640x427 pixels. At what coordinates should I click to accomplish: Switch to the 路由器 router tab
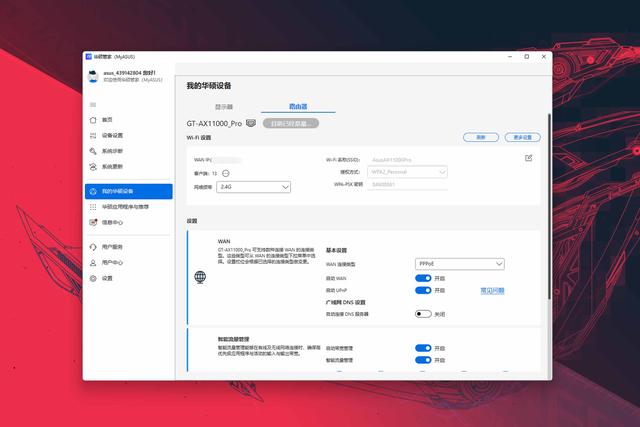pyautogui.click(x=298, y=107)
